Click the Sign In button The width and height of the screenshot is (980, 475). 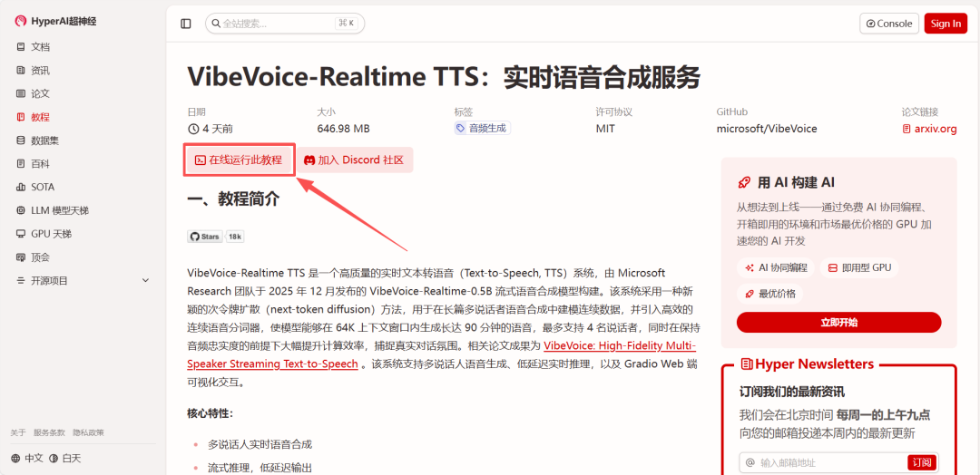point(946,24)
